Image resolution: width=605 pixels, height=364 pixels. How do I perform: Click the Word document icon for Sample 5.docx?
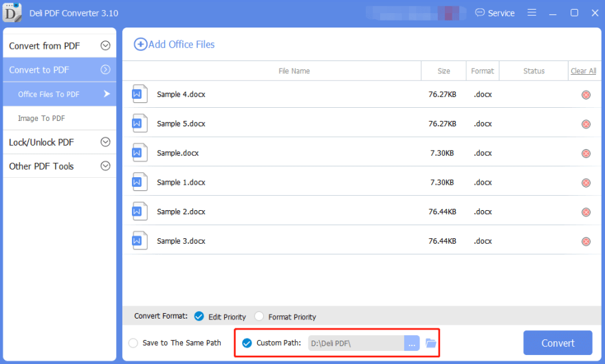tap(140, 124)
